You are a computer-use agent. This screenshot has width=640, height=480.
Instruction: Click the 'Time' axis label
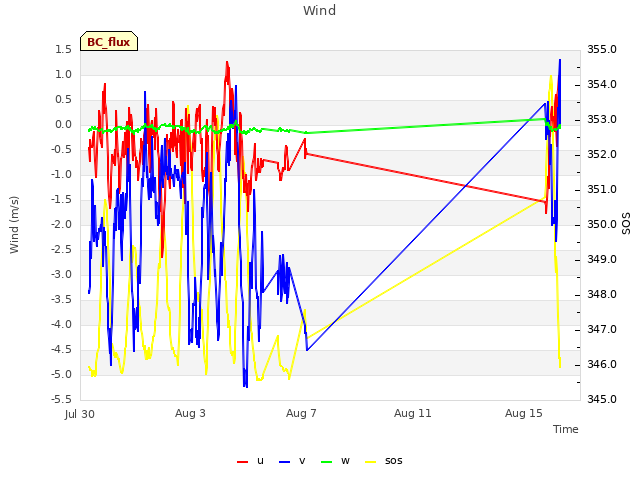(566, 429)
